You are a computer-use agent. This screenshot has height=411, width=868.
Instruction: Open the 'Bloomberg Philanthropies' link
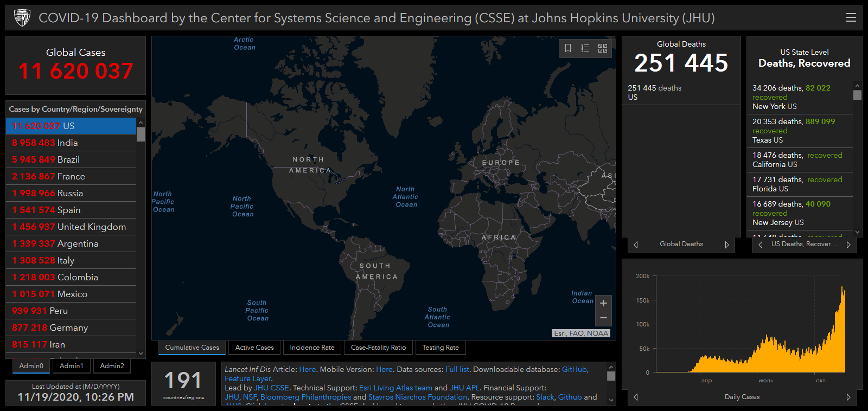click(305, 397)
